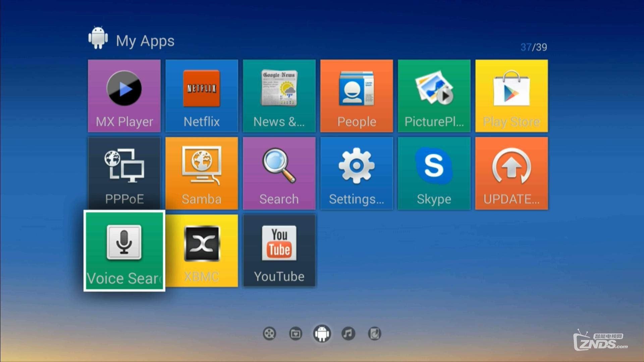Select the Voice Search app
This screenshot has width=644, height=362.
(124, 251)
